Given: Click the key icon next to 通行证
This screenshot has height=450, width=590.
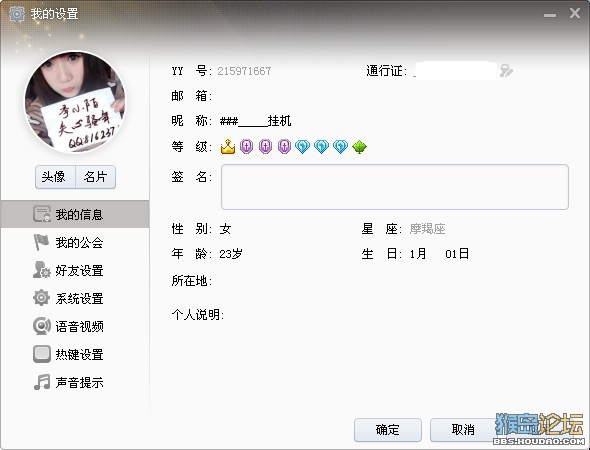Looking at the screenshot, I should (x=506, y=70).
